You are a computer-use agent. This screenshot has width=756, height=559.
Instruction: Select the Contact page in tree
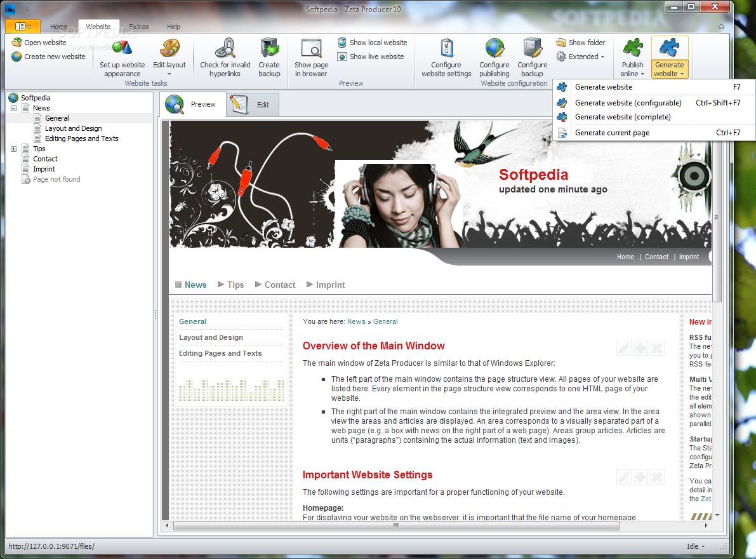pos(45,159)
